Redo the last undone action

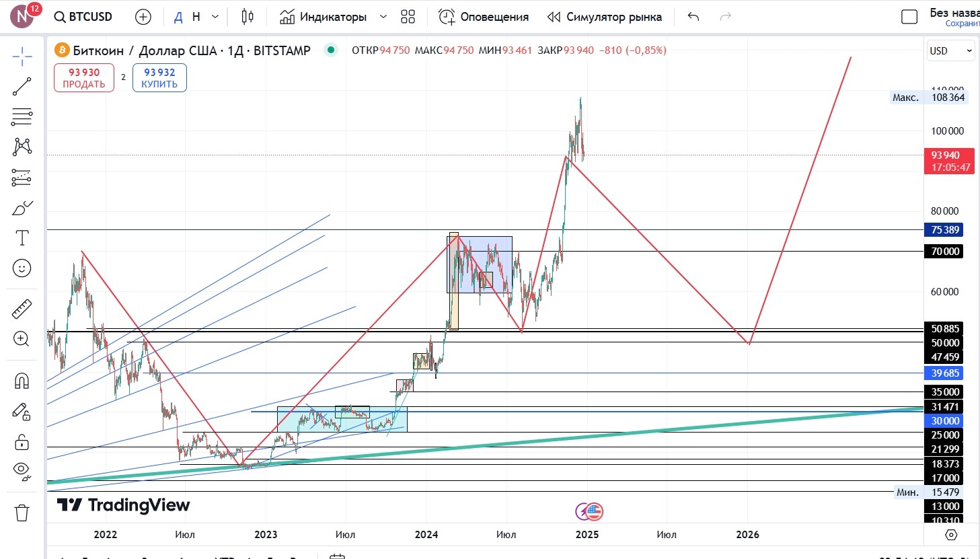click(x=726, y=17)
